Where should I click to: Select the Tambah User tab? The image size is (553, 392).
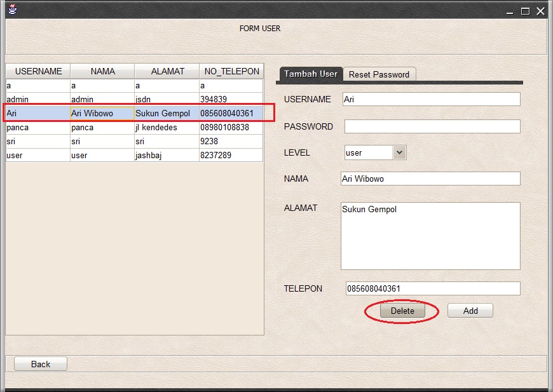pyautogui.click(x=310, y=74)
